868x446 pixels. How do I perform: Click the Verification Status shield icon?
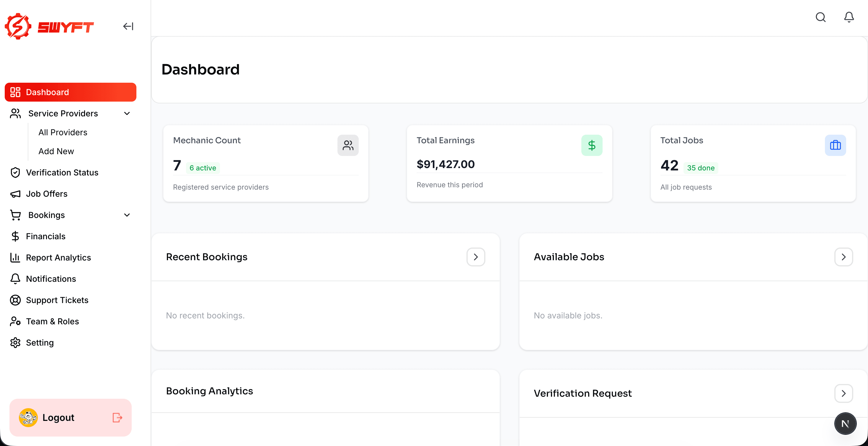point(15,172)
